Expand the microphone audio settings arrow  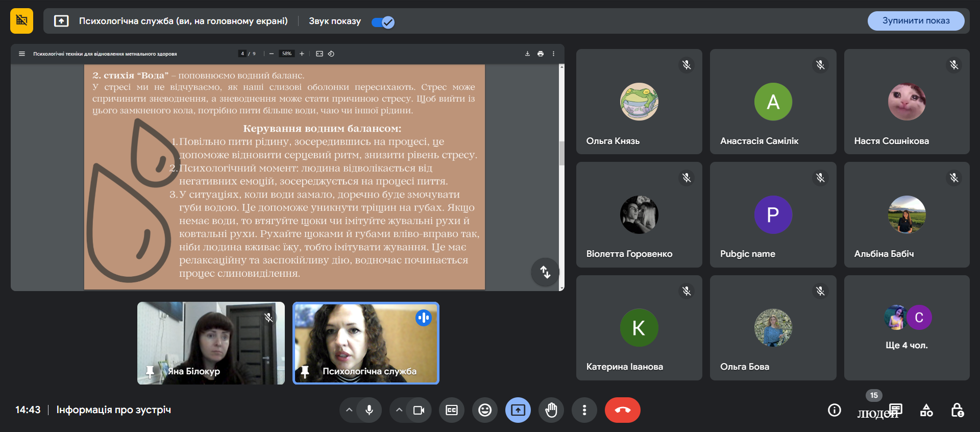pos(349,410)
